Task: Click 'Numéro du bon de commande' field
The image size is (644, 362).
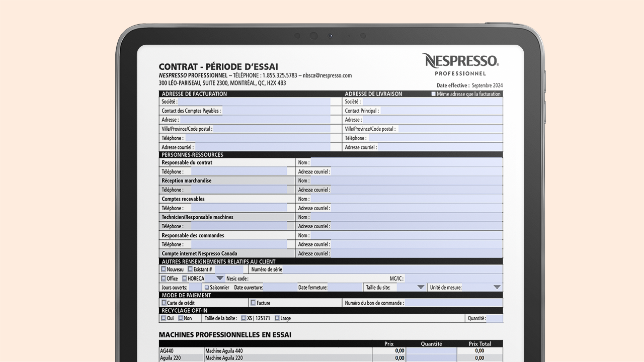Action: [x=453, y=303]
